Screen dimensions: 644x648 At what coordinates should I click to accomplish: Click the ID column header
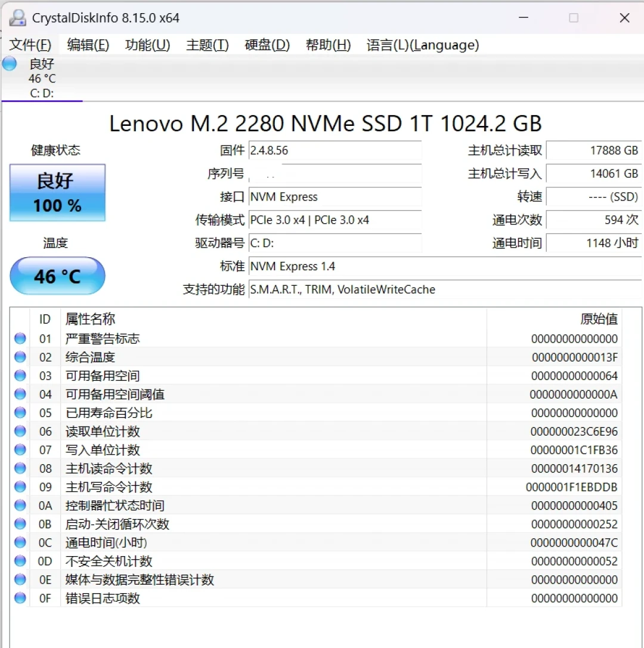pos(45,319)
